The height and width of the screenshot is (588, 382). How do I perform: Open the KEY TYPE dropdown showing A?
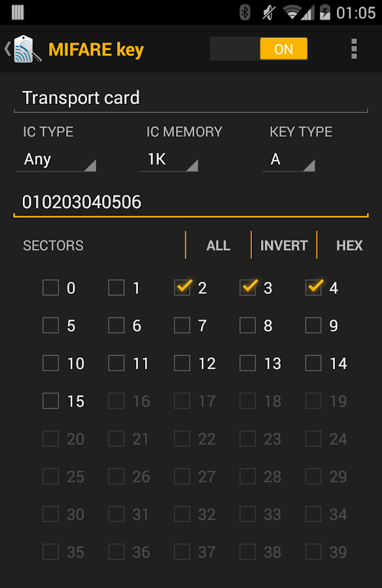point(288,159)
